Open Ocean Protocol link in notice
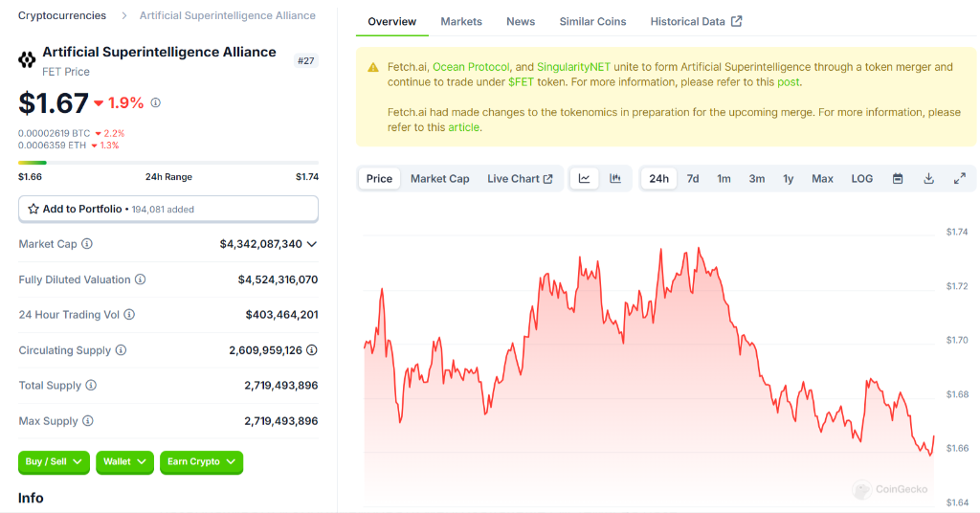Image resolution: width=980 pixels, height=513 pixels. 471,67
